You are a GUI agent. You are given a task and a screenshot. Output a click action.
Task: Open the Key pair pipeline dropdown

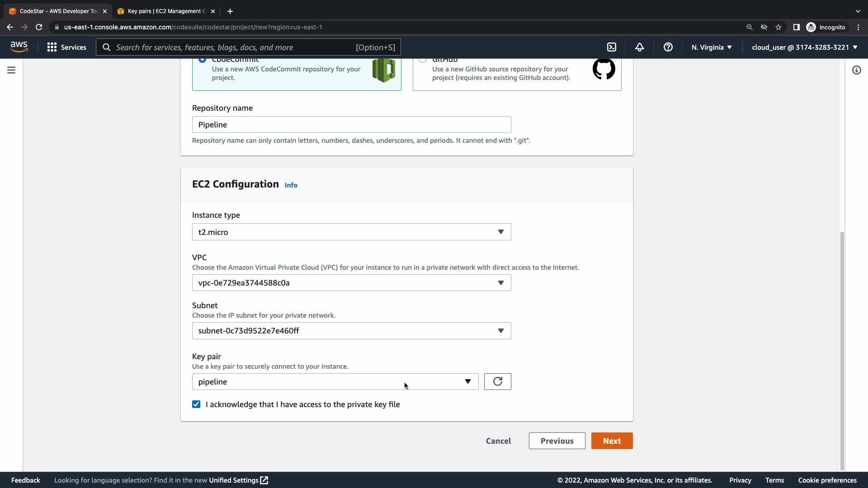click(x=335, y=382)
